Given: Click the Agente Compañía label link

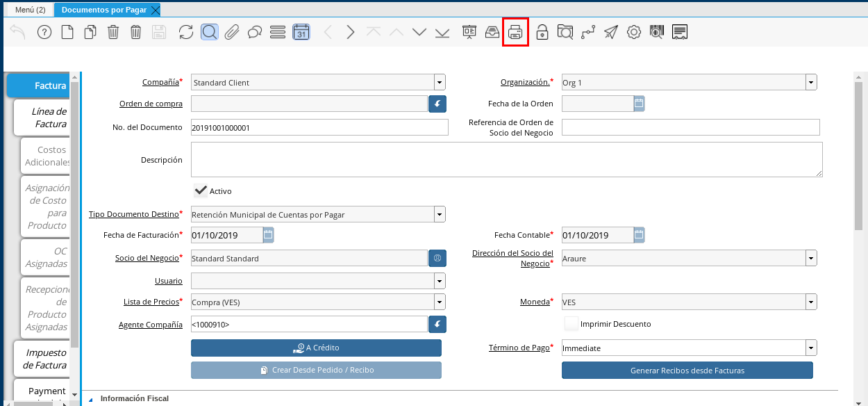Looking at the screenshot, I should coord(151,325).
